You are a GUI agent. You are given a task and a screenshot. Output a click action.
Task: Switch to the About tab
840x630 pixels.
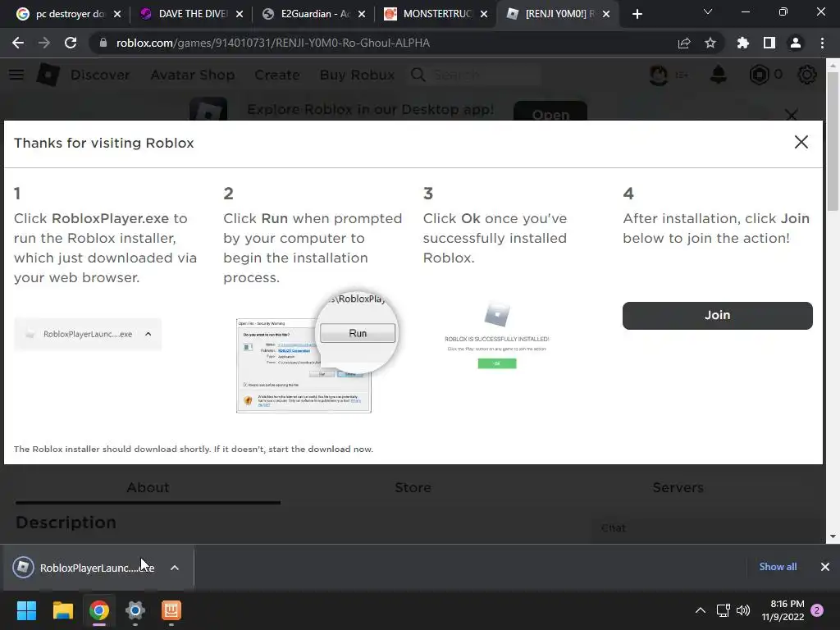148,487
